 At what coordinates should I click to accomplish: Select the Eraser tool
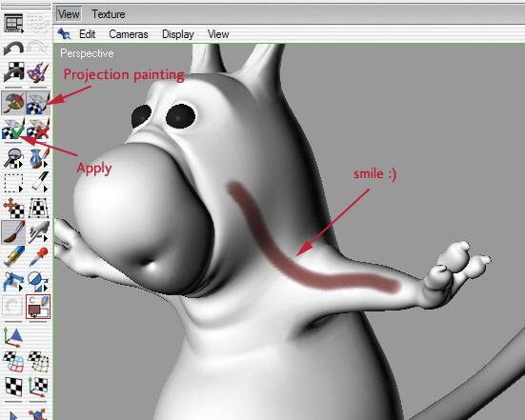point(13,256)
